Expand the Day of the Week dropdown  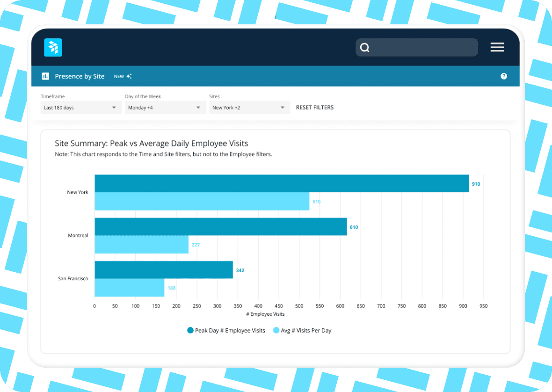click(165, 107)
